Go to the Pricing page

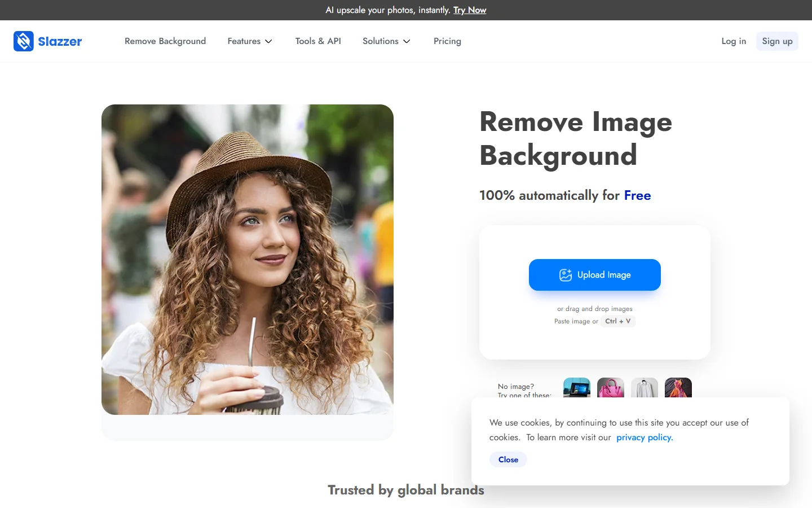pyautogui.click(x=447, y=41)
